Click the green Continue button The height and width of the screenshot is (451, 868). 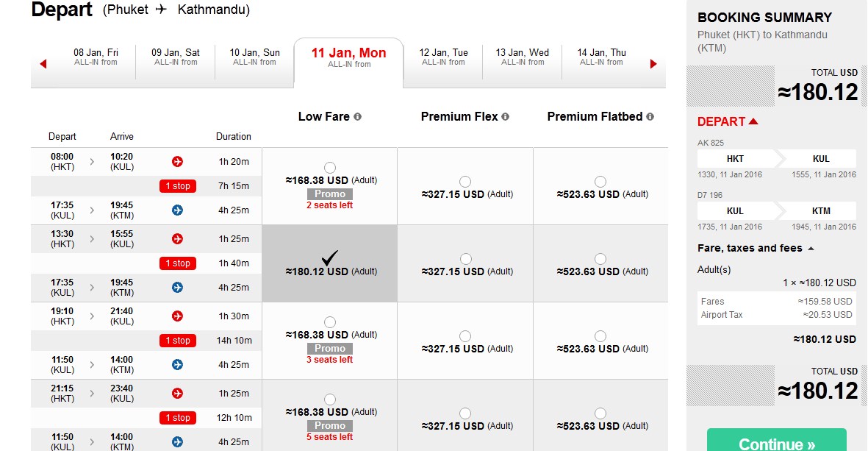[776, 442]
